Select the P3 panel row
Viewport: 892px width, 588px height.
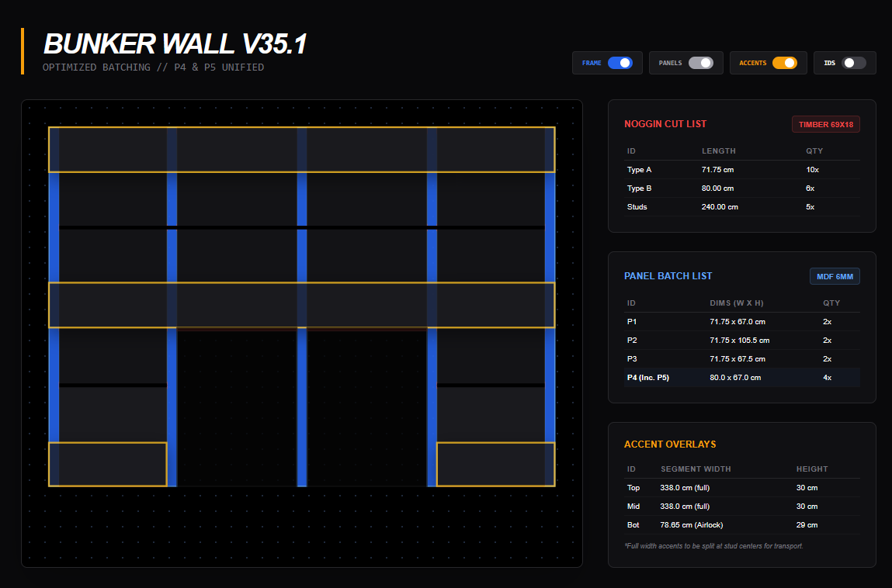point(741,359)
